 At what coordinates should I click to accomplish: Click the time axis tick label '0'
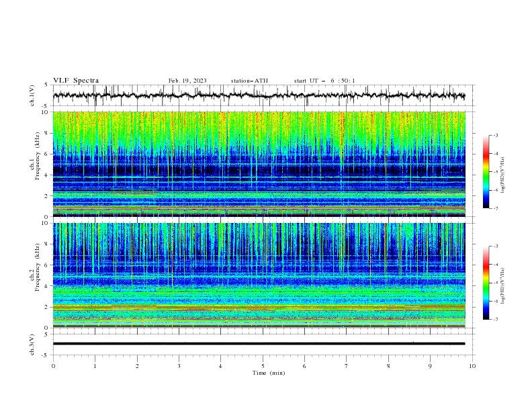(x=53, y=366)
